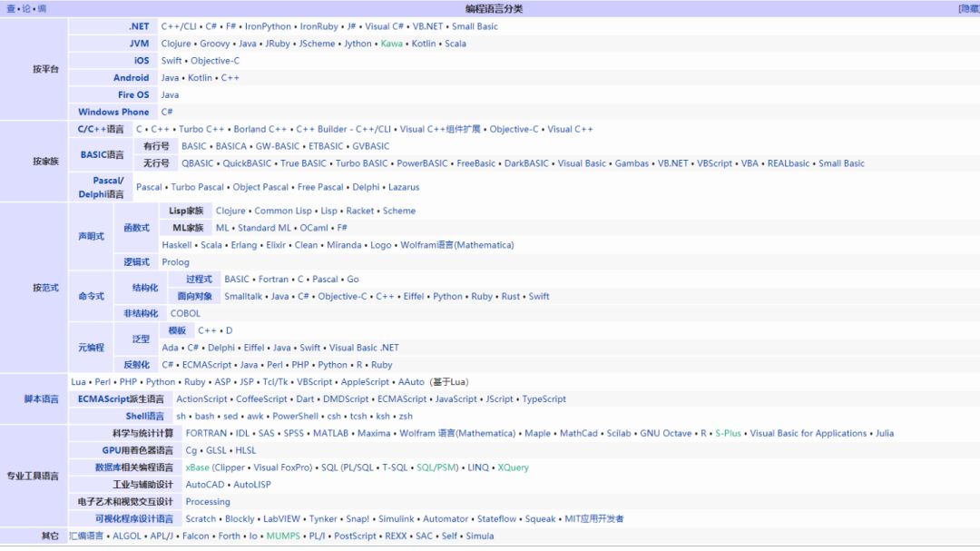Open the GW-BASIC link
This screenshot has height=551, width=980.
point(278,146)
